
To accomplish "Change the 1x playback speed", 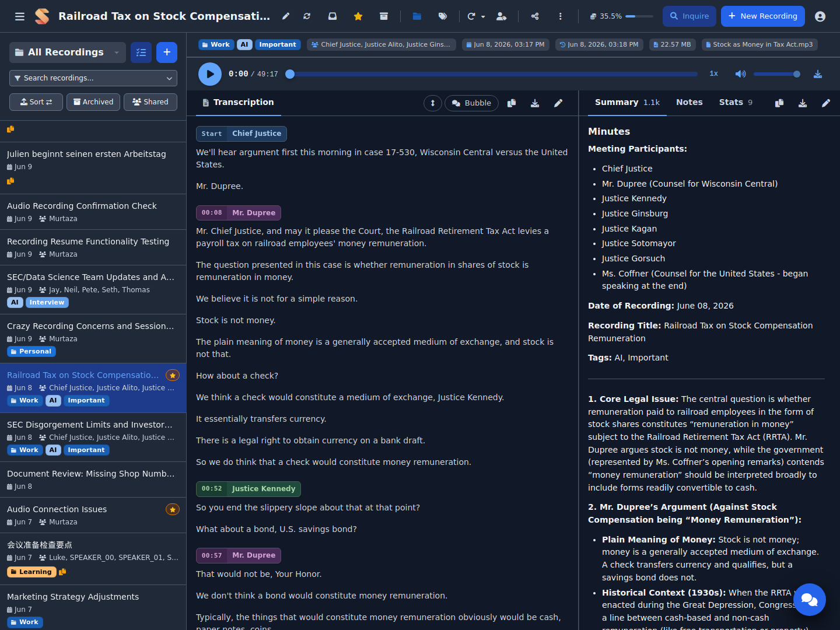I will click(713, 74).
